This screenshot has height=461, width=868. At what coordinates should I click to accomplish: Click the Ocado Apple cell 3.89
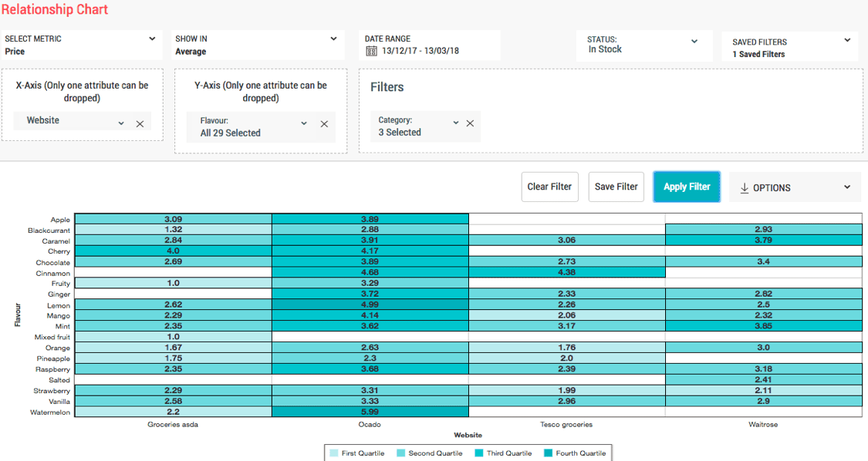[x=370, y=219]
